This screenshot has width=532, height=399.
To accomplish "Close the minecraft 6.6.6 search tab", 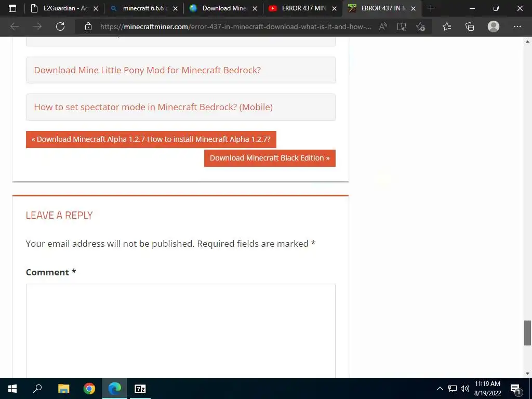I will click(x=175, y=8).
